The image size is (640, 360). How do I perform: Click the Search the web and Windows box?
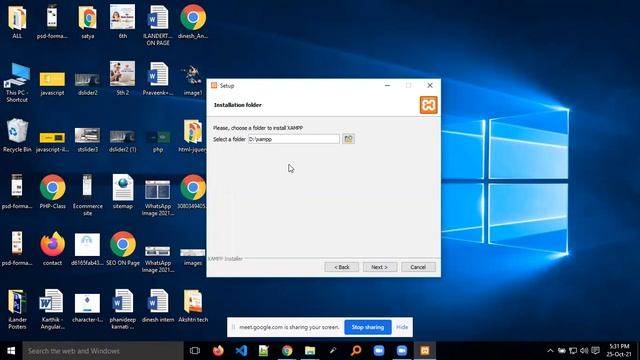click(103, 351)
